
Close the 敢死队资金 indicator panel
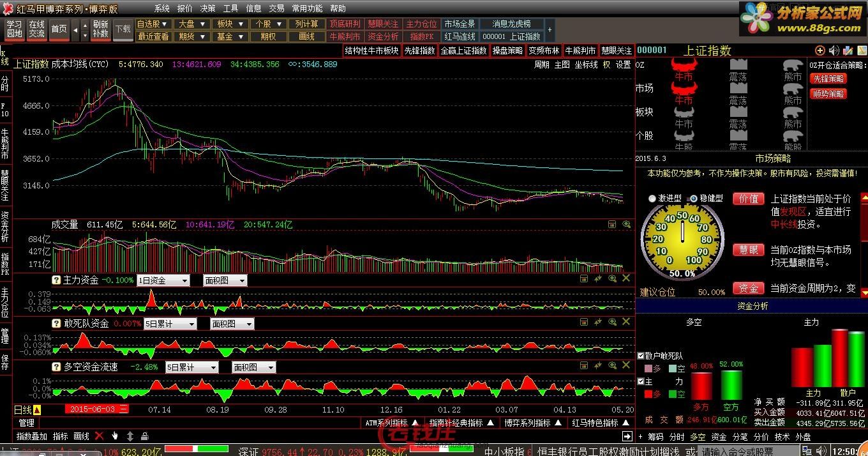[x=626, y=322]
